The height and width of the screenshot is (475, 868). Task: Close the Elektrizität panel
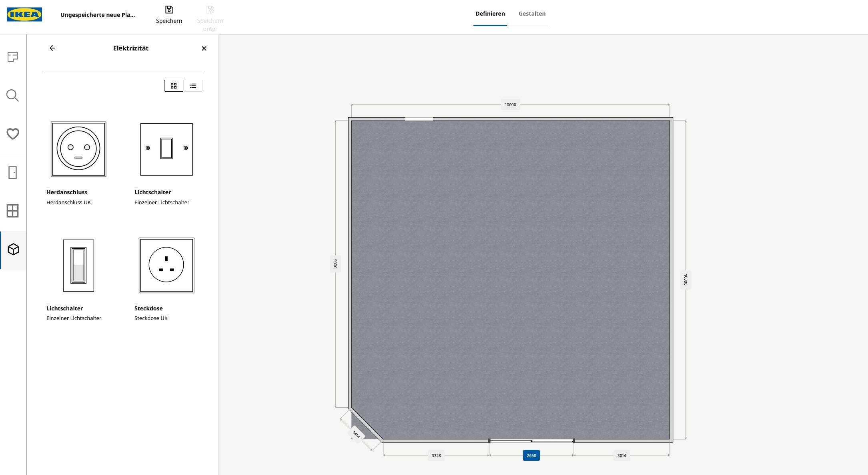204,48
